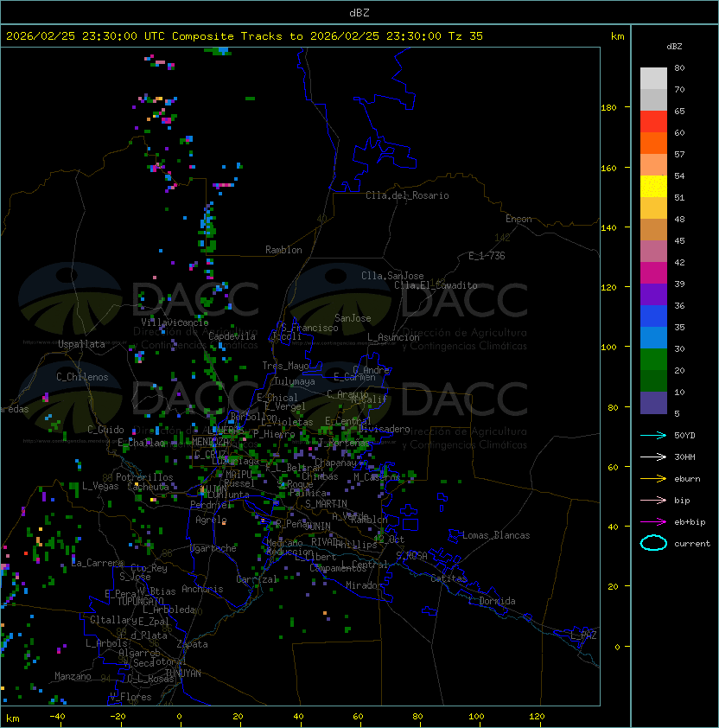
Task: Click the light gray swatch atop the scale
Action: pos(653,79)
